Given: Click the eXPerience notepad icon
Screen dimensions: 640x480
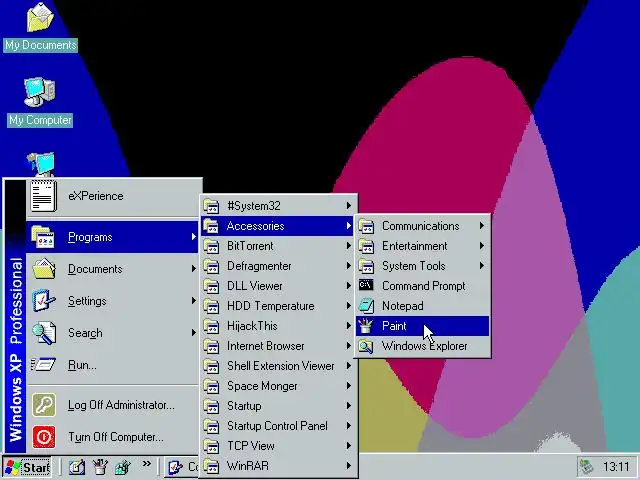Looking at the screenshot, I should 44,196.
